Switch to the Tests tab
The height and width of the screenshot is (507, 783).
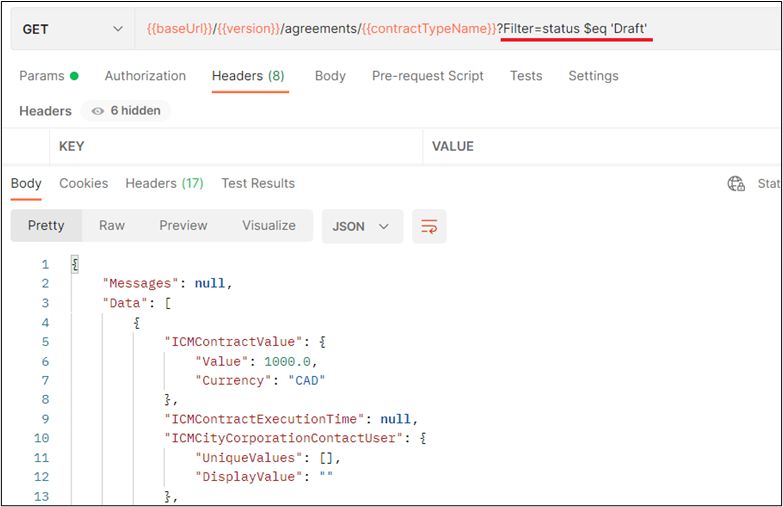coord(526,76)
